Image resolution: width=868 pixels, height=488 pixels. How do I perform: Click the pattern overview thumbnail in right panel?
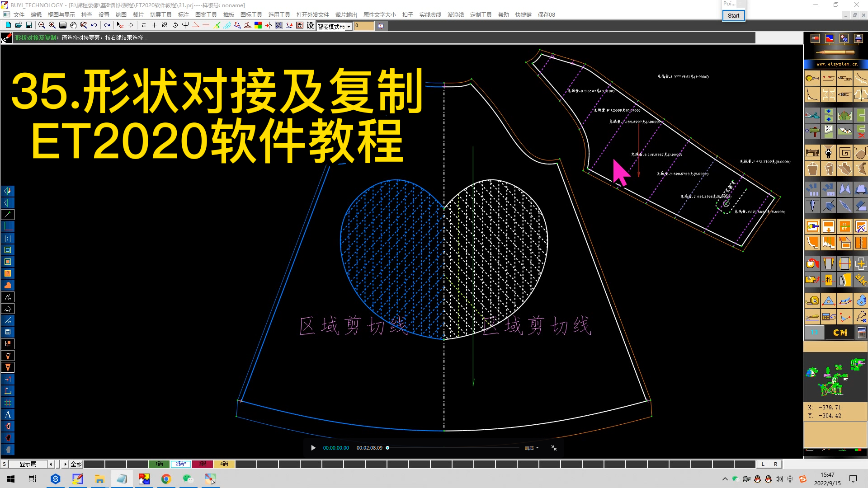click(x=835, y=377)
